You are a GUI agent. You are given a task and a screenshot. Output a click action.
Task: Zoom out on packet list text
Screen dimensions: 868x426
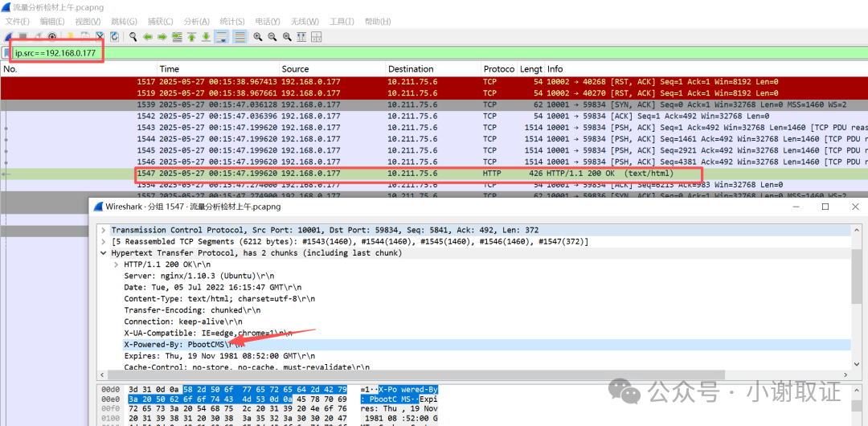pos(272,37)
